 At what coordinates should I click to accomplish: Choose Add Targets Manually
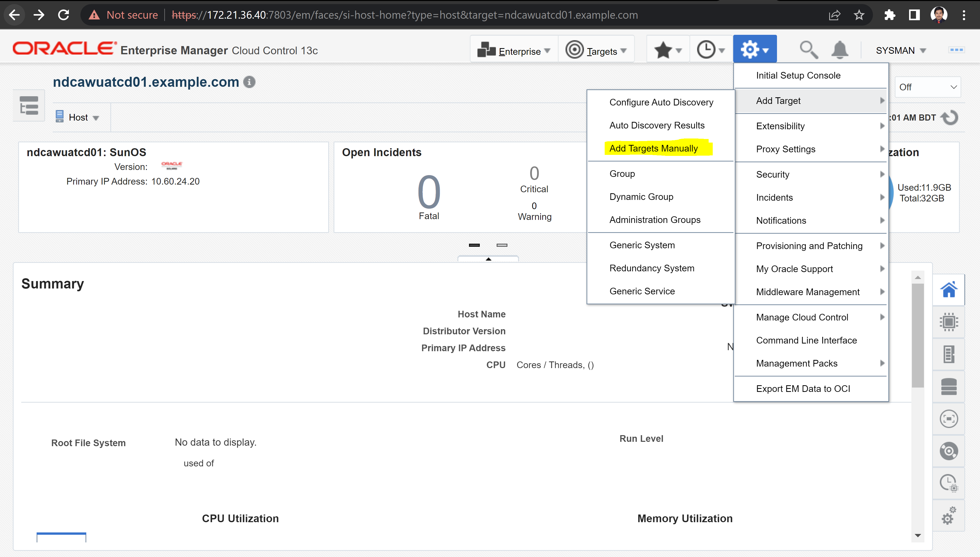tap(661, 148)
